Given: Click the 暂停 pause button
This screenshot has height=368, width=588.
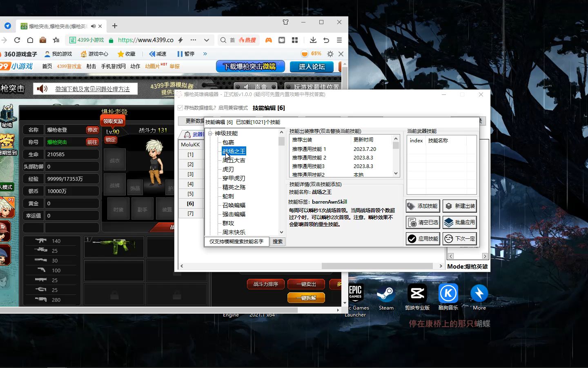Looking at the screenshot, I should click(x=186, y=54).
